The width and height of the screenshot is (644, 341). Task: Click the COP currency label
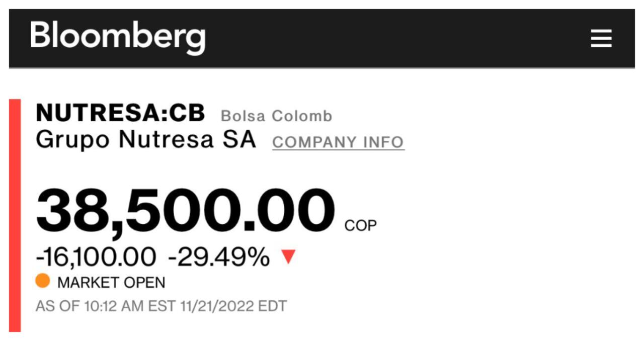(360, 226)
